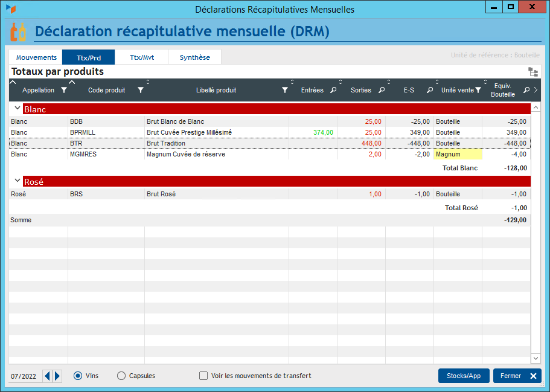Collapse the Blanc group
550x392 pixels.
17,109
